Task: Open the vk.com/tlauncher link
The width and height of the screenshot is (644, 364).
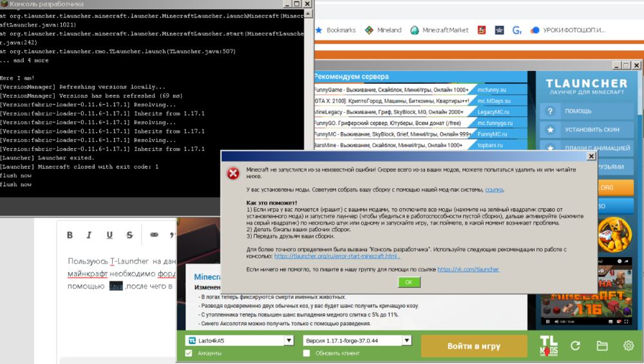Action: [468, 269]
